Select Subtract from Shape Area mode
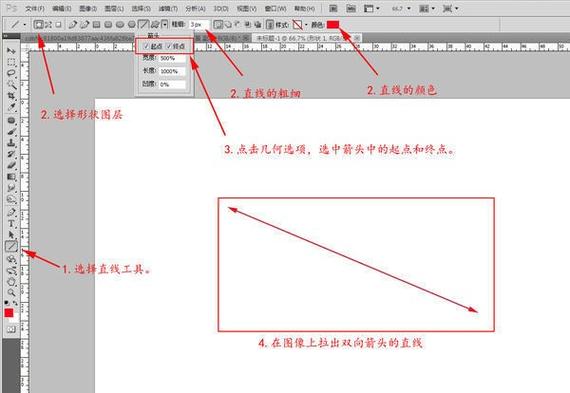This screenshot has width=570, height=393. click(238, 24)
